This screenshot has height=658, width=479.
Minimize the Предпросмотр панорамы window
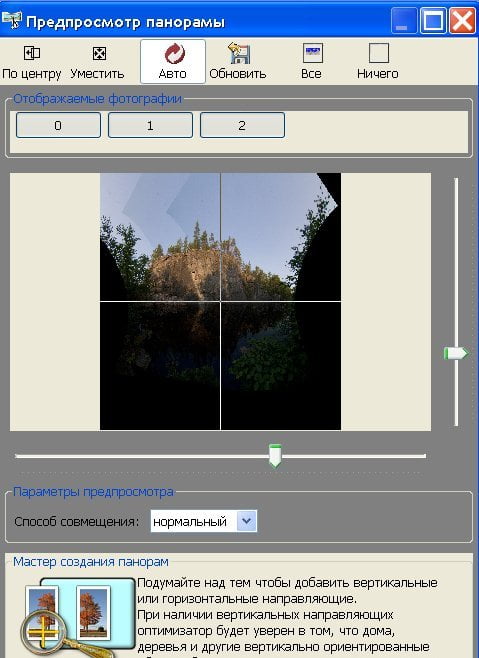click(x=404, y=20)
